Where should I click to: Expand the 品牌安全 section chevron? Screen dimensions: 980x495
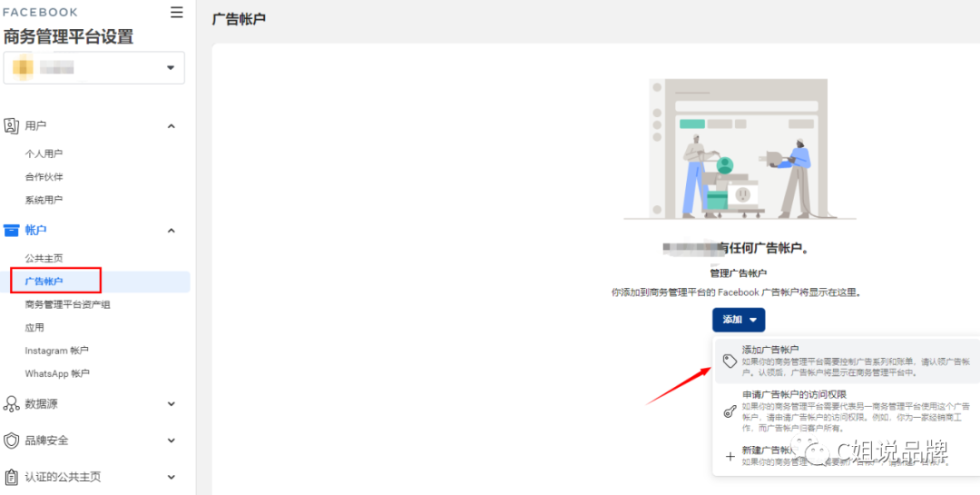171,441
